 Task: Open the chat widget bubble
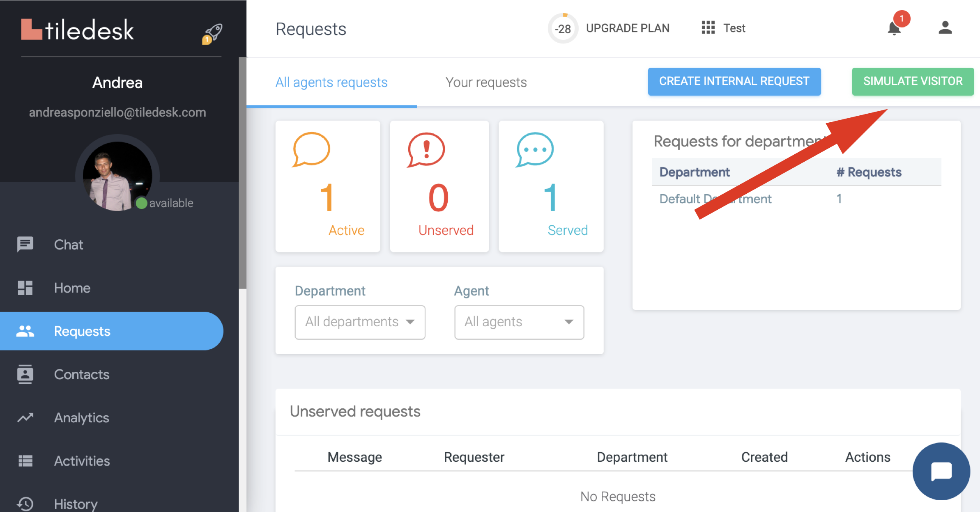coord(941,471)
